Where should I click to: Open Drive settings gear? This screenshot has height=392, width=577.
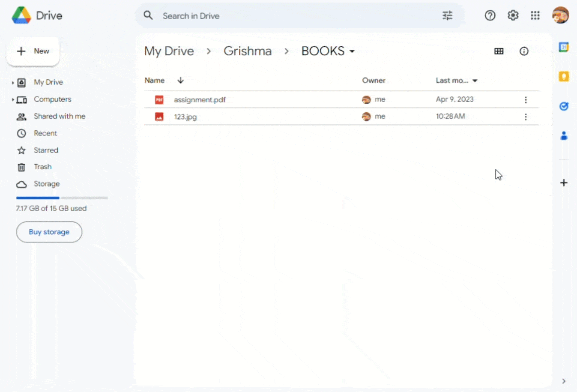(x=513, y=15)
